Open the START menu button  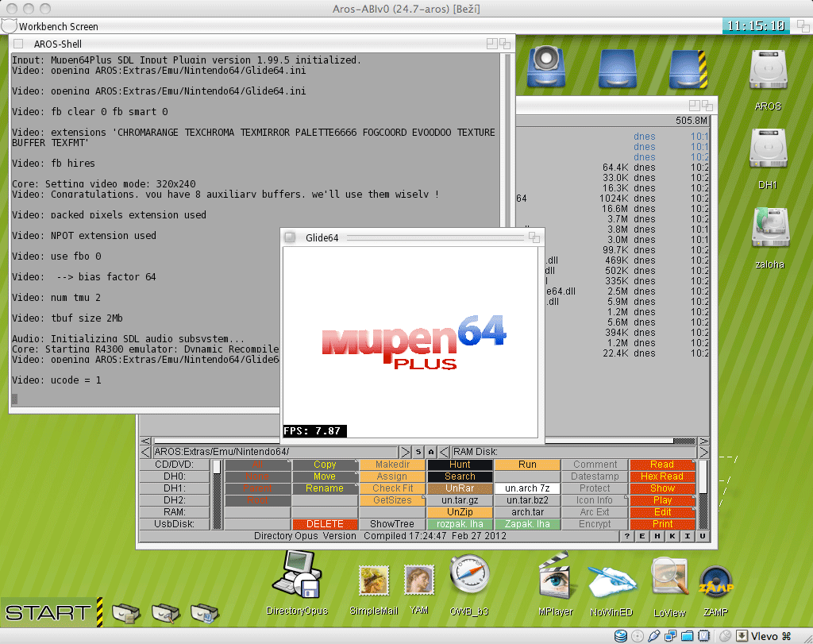pos(48,612)
